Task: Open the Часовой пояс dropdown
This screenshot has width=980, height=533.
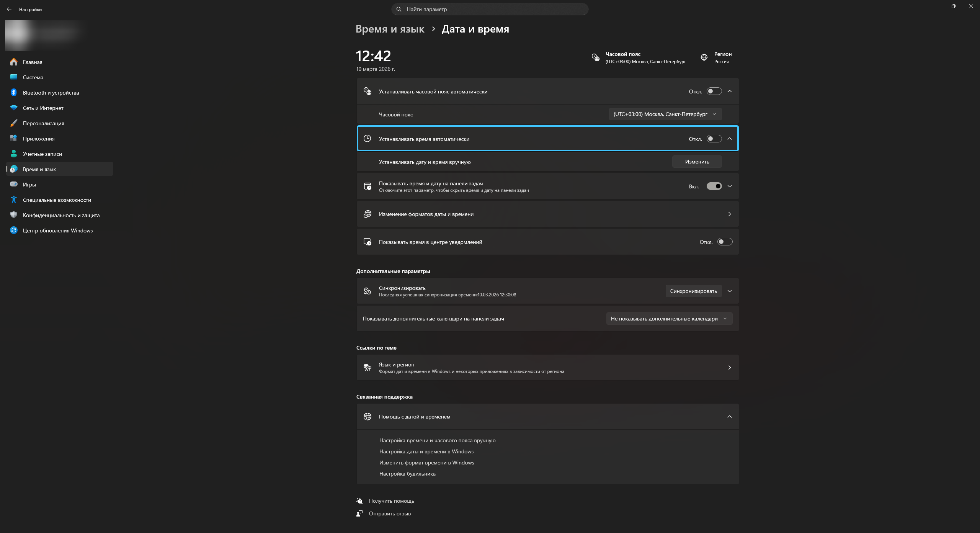Action: (665, 114)
